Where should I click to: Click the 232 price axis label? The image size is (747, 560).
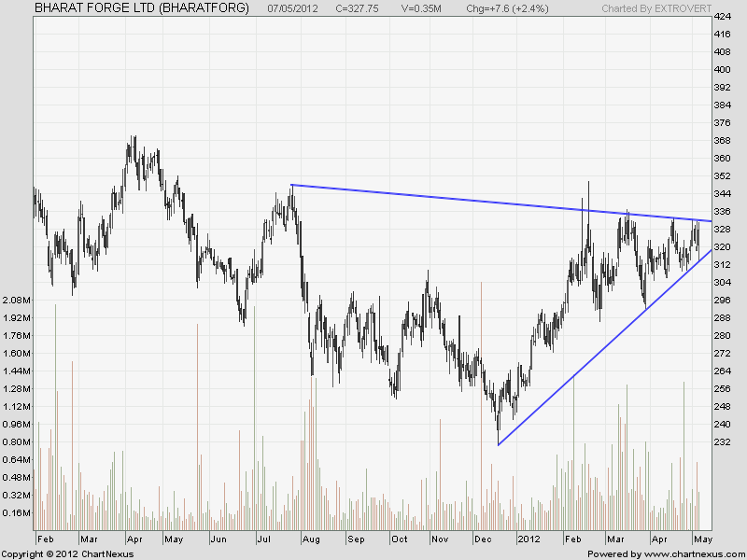(x=722, y=442)
